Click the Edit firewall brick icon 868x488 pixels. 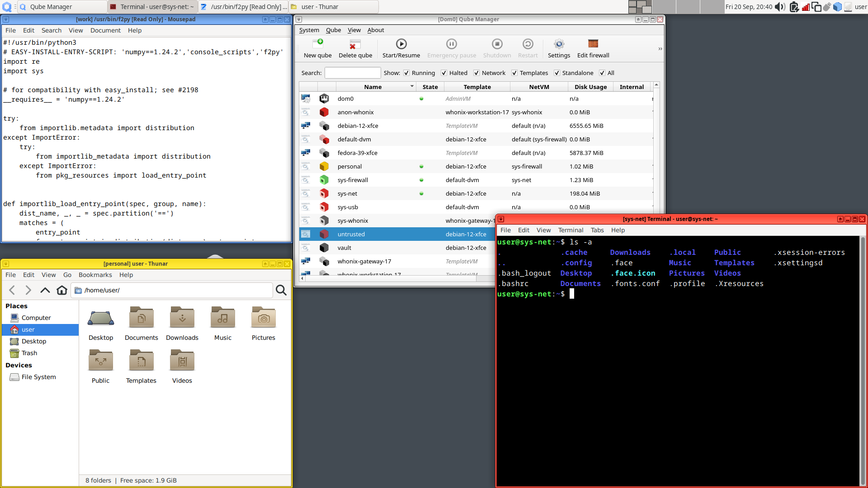(593, 44)
